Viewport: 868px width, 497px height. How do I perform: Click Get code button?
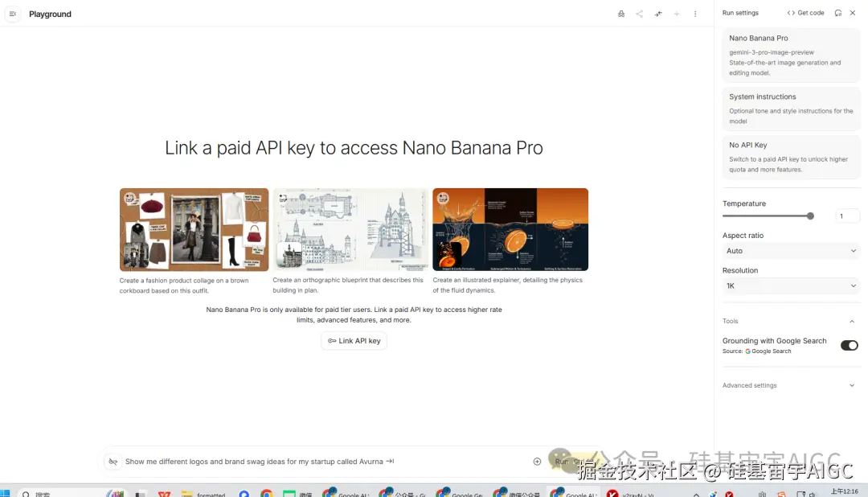click(x=805, y=13)
